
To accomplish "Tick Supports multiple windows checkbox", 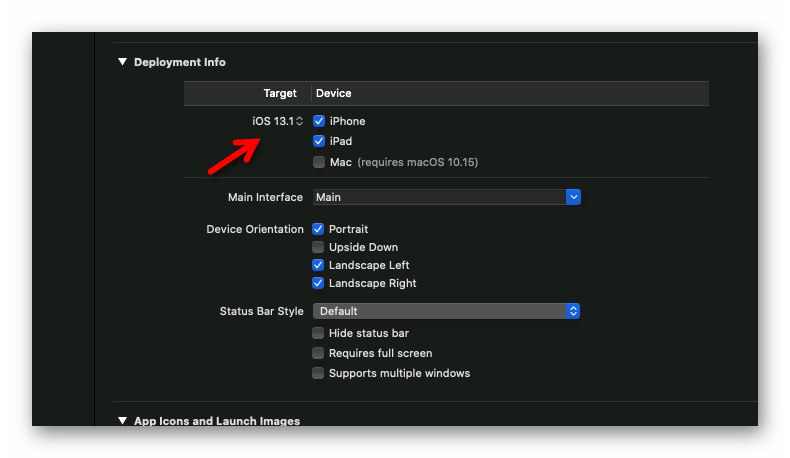I will pyautogui.click(x=319, y=373).
